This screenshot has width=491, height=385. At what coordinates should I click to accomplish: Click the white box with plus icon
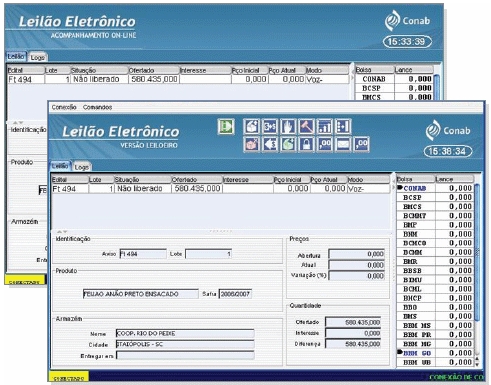252,127
